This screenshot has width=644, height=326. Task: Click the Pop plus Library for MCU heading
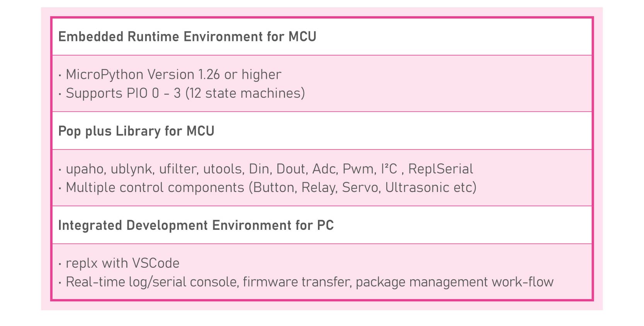pos(136,131)
